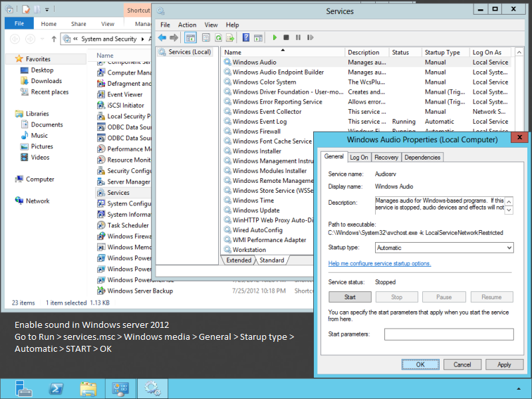
Task: Toggle the console tree pane toolbar icon
Action: coord(190,38)
